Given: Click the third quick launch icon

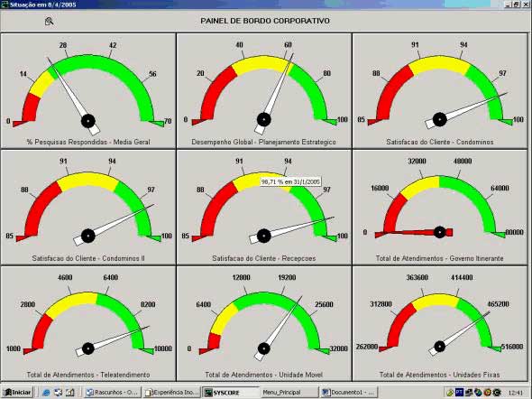Looking at the screenshot, I should (x=70, y=393).
